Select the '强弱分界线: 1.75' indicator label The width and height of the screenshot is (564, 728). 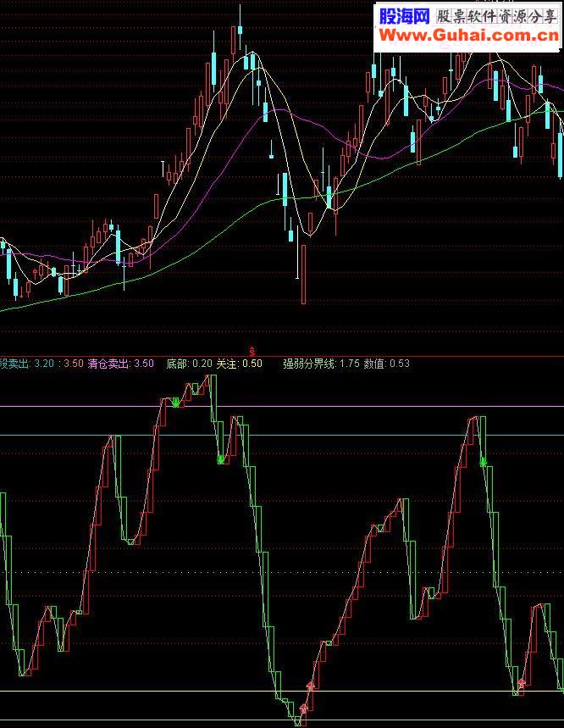point(322,364)
